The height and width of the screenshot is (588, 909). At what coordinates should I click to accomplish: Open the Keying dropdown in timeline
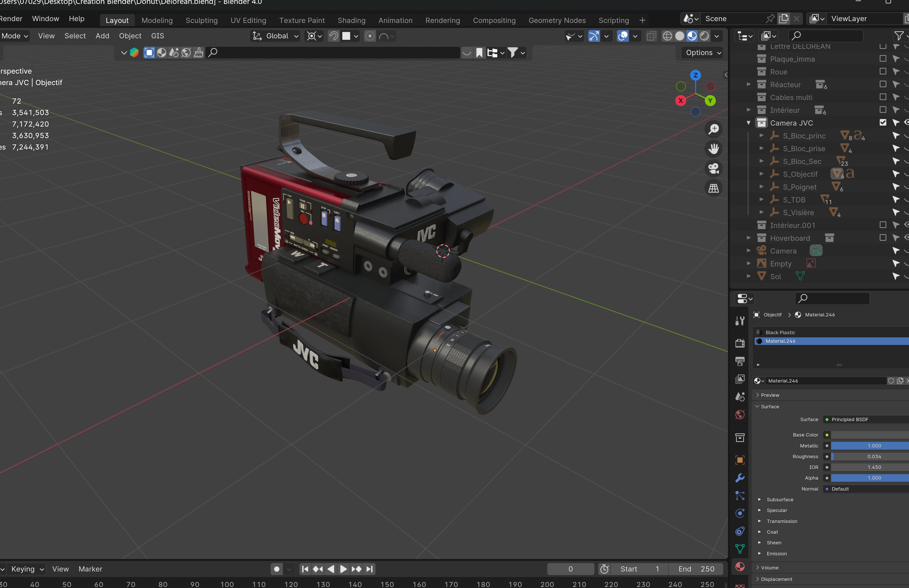[x=27, y=569]
